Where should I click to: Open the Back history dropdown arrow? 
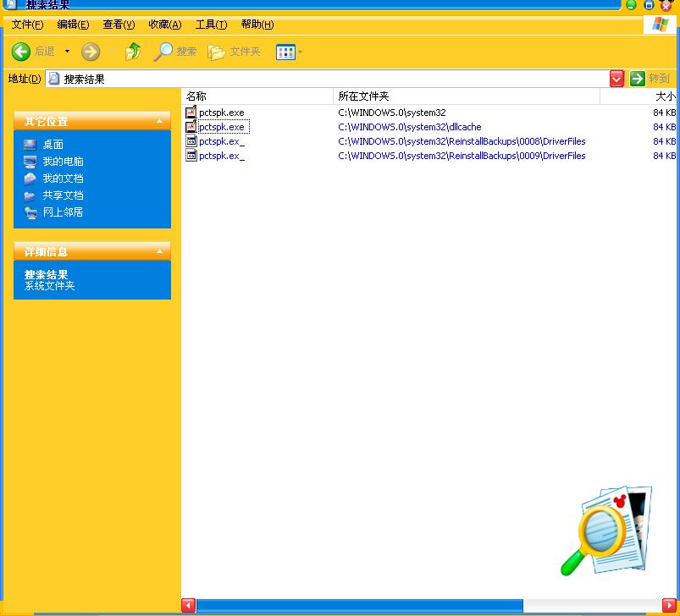click(67, 51)
